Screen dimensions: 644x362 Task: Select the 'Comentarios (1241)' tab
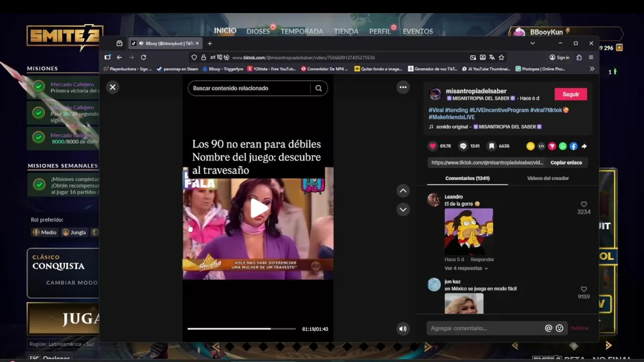(x=467, y=178)
